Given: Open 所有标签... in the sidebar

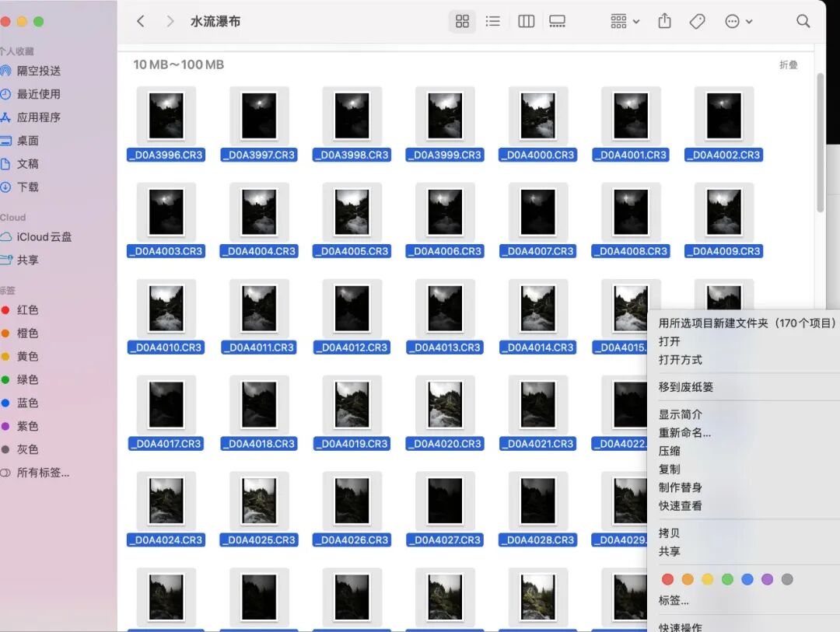Looking at the screenshot, I should pyautogui.click(x=43, y=473).
